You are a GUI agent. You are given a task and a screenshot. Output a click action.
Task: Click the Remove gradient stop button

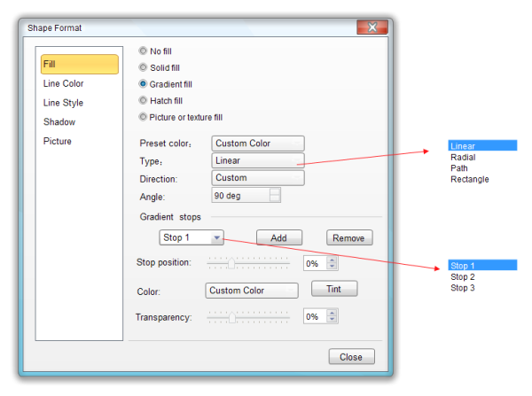(349, 237)
